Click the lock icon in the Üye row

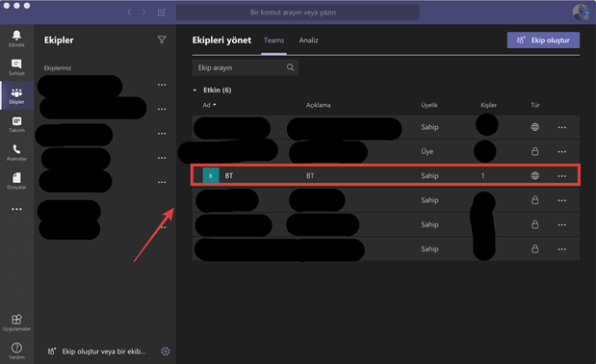(x=534, y=151)
